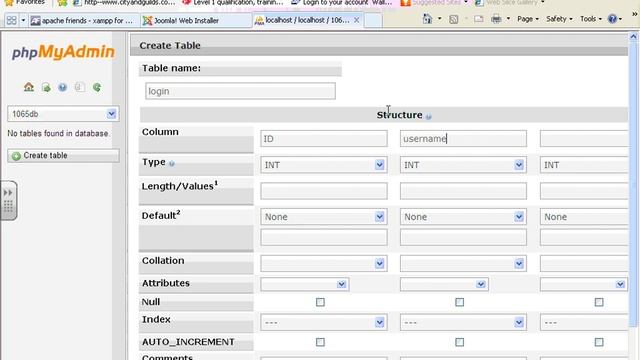Toggle Null checkbox for ID column
The width and height of the screenshot is (640, 360).
(x=320, y=302)
